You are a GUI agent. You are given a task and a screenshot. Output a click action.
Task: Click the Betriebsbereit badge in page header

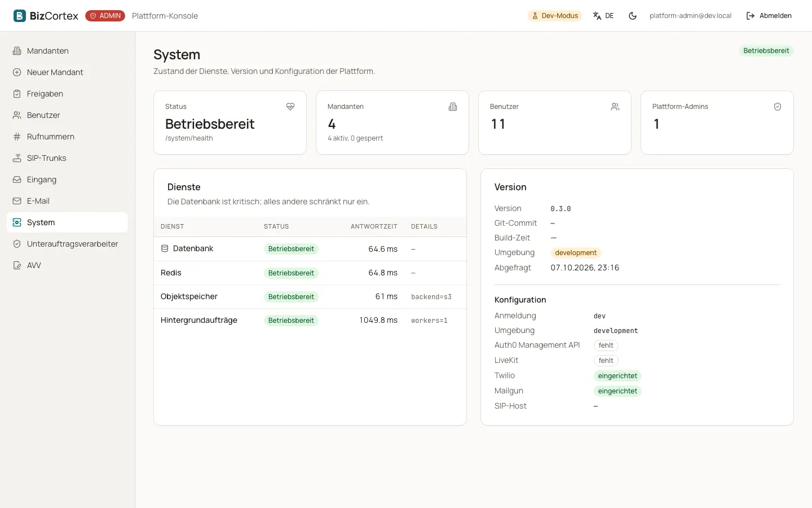pyautogui.click(x=766, y=51)
